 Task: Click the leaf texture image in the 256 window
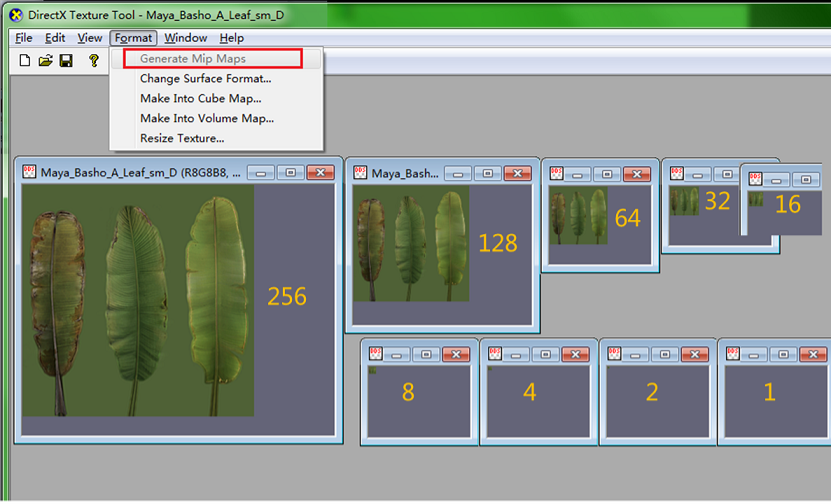pos(138,300)
